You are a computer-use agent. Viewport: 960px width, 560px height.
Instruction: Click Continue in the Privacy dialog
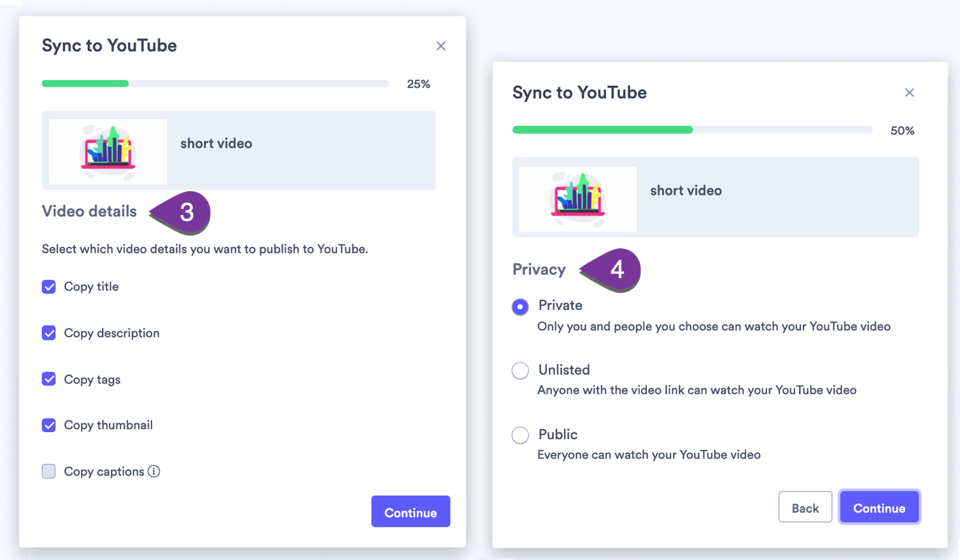pyautogui.click(x=879, y=507)
